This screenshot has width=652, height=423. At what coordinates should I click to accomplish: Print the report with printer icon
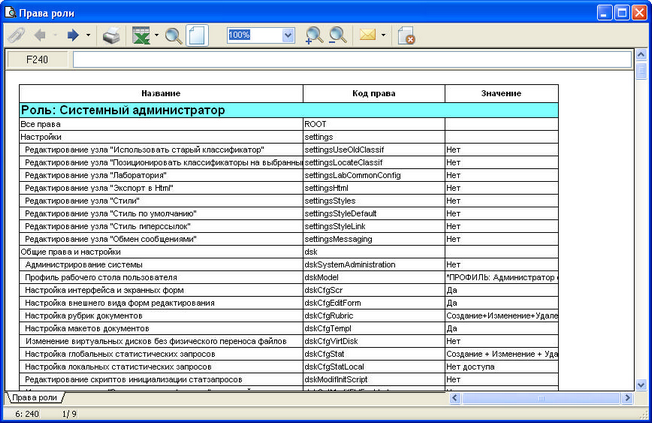pos(111,36)
